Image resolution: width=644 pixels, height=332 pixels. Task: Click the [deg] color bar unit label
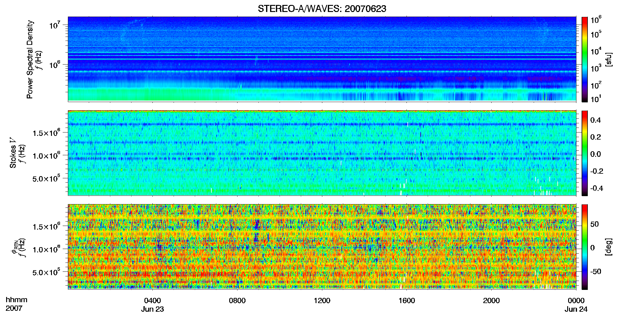(x=609, y=247)
